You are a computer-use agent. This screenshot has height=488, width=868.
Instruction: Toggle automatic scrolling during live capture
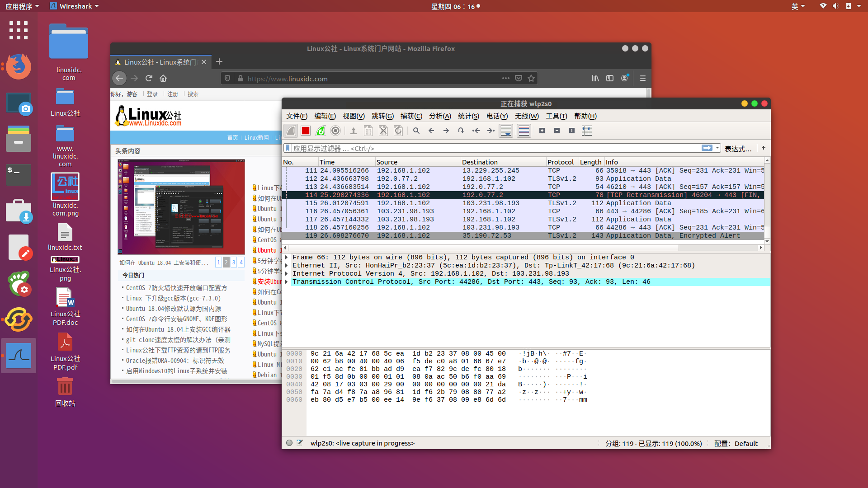[506, 131]
